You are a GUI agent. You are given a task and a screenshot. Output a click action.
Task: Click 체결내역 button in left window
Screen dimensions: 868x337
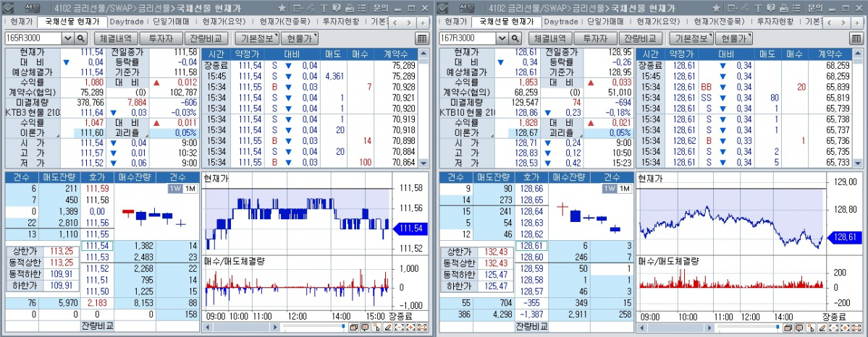tap(116, 38)
